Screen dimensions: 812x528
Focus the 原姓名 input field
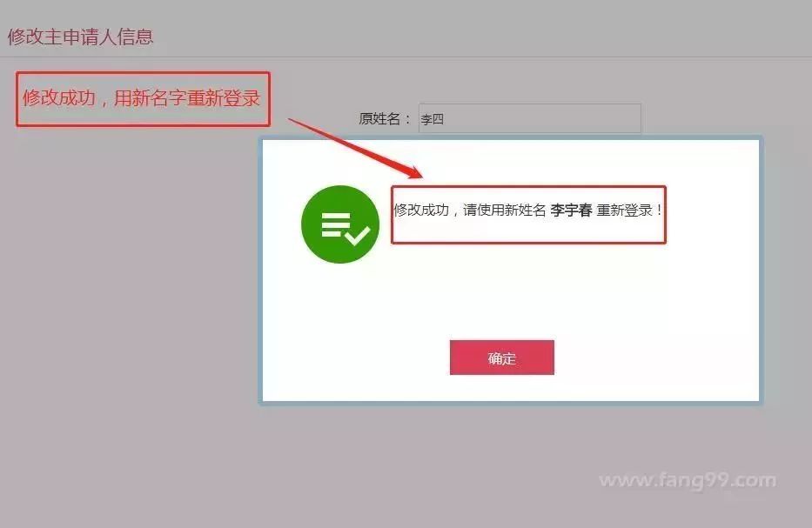(530, 118)
